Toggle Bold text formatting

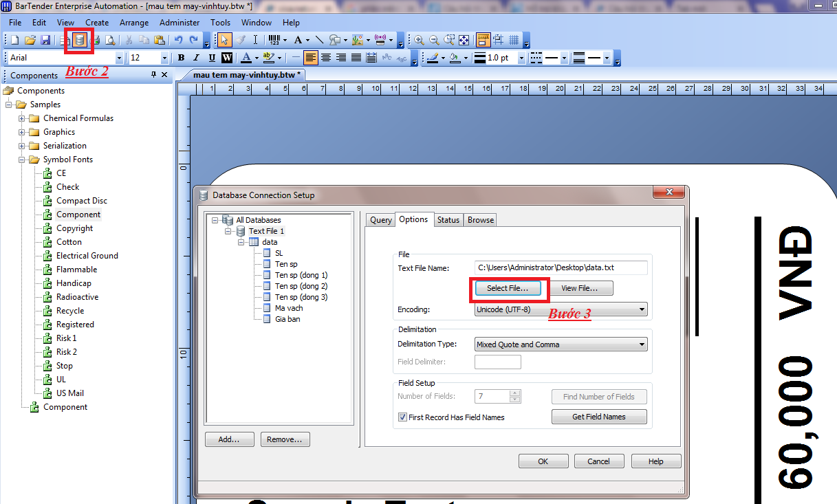(x=182, y=58)
